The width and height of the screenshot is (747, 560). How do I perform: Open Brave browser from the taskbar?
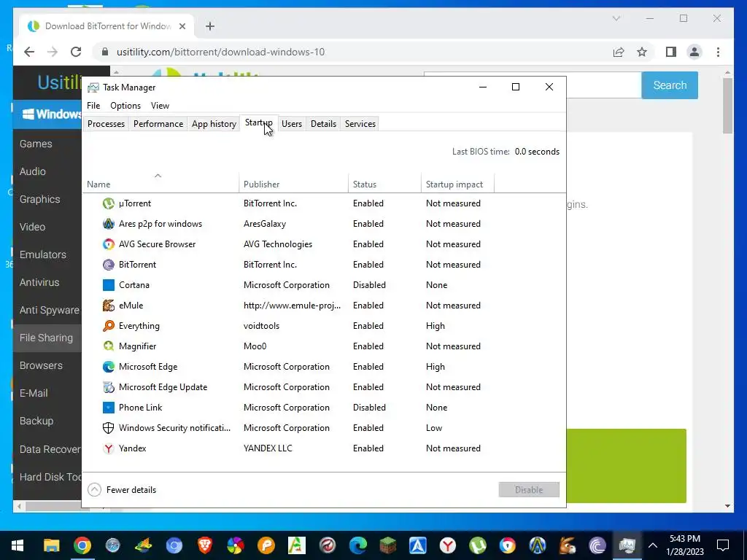205,545
